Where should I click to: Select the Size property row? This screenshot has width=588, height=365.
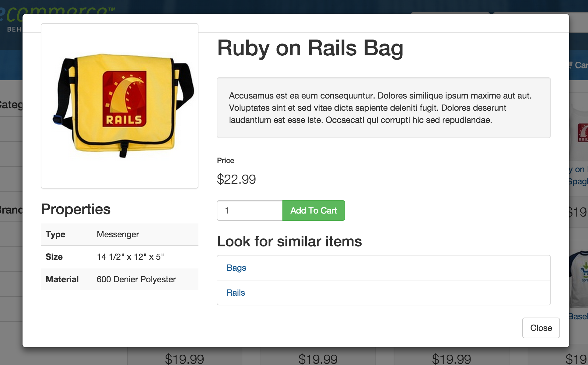(119, 257)
